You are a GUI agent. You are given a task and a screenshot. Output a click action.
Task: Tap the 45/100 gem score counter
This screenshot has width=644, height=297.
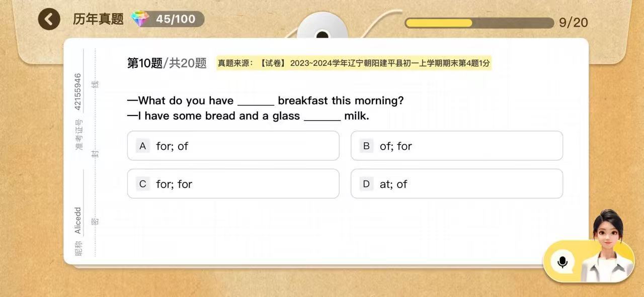pos(176,19)
